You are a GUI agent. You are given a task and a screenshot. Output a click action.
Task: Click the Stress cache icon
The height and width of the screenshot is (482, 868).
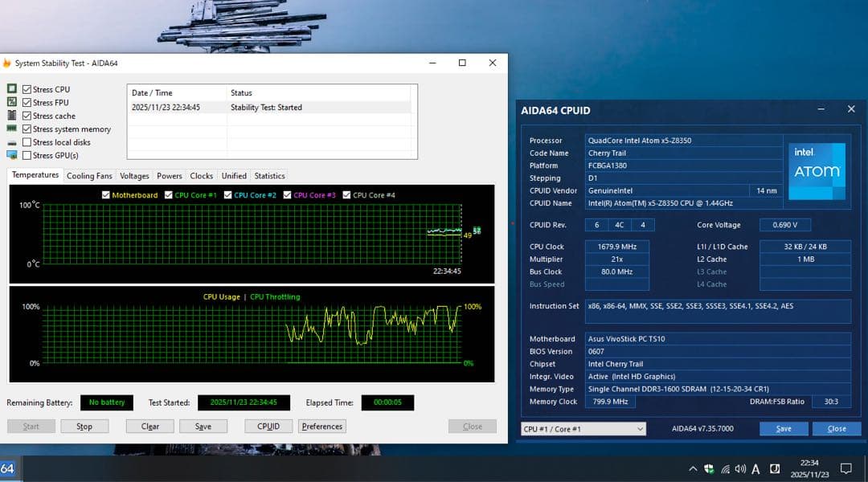point(11,115)
